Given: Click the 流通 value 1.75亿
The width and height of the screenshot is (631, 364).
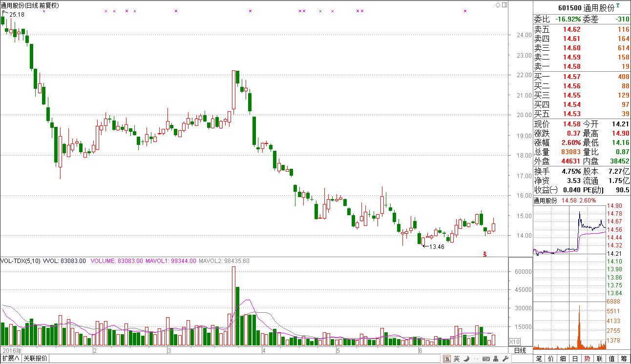Looking at the screenshot, I should click(x=619, y=181).
